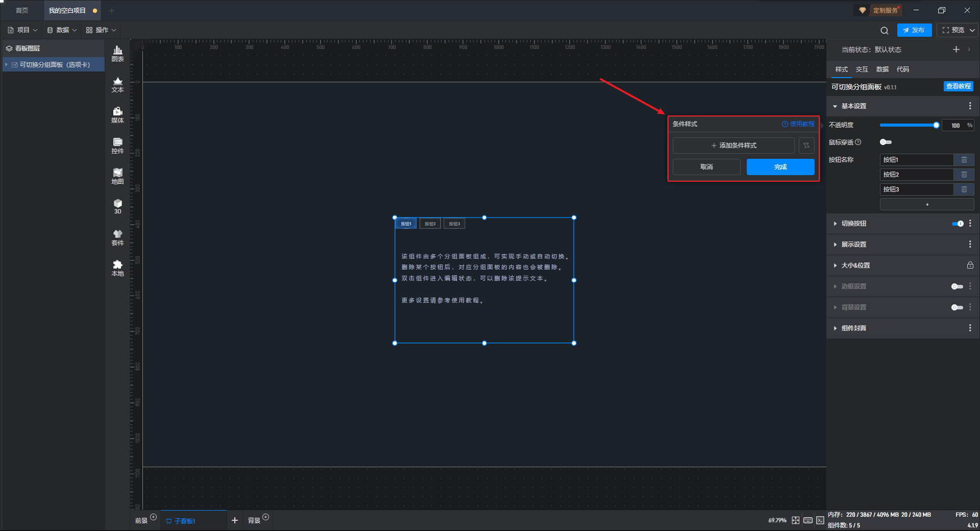
Task: Expand the 展示设置 section
Action: pyautogui.click(x=835, y=245)
